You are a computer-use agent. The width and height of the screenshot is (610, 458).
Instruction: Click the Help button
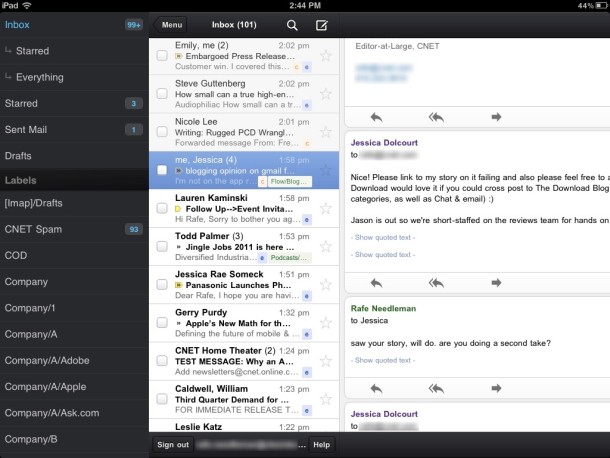(x=321, y=445)
